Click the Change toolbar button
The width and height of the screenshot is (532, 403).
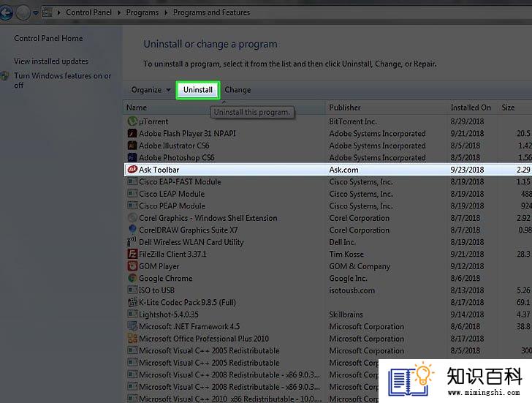[237, 90]
